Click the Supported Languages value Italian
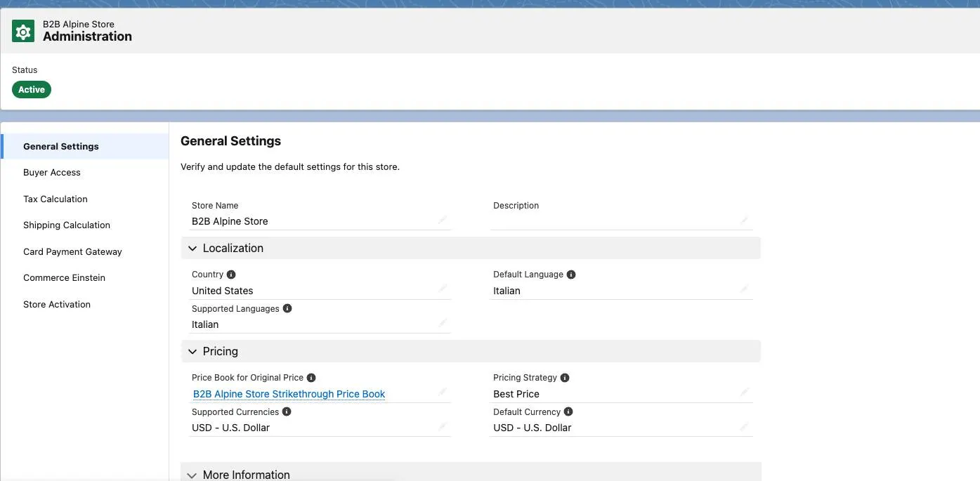980x481 pixels. [205, 324]
